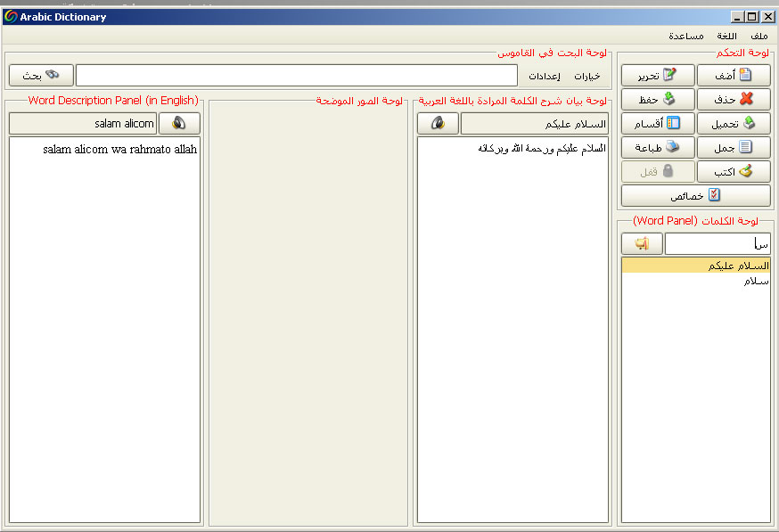
Task: Open the Sections (أقسام) button
Action: [658, 123]
